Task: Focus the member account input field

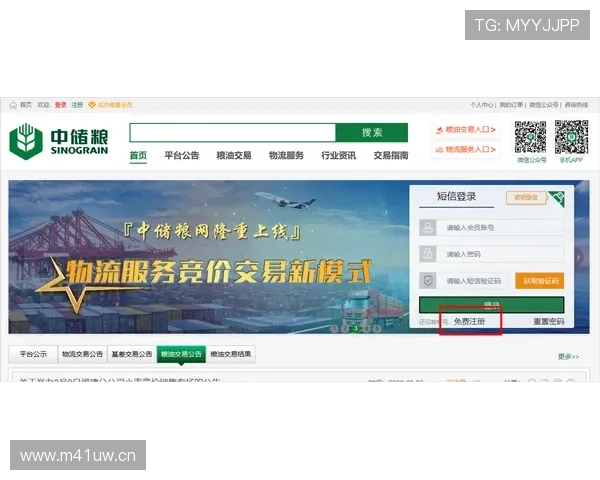Action: tap(501, 228)
